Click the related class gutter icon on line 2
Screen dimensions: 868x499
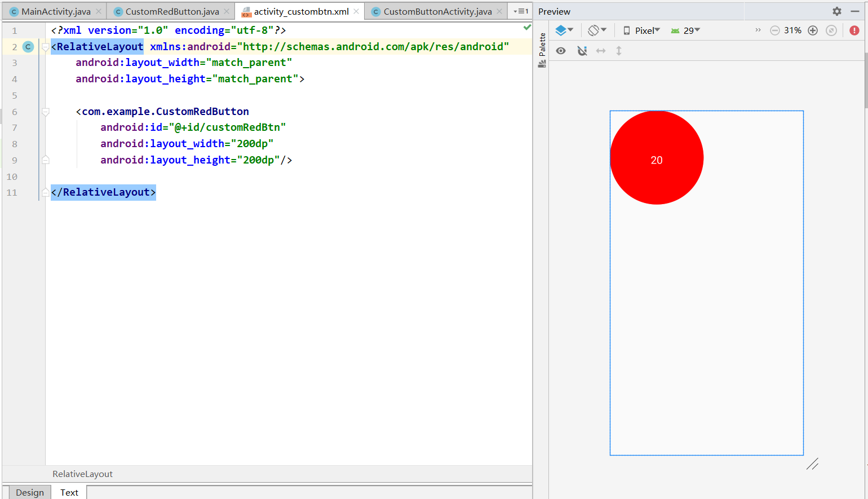coord(28,47)
